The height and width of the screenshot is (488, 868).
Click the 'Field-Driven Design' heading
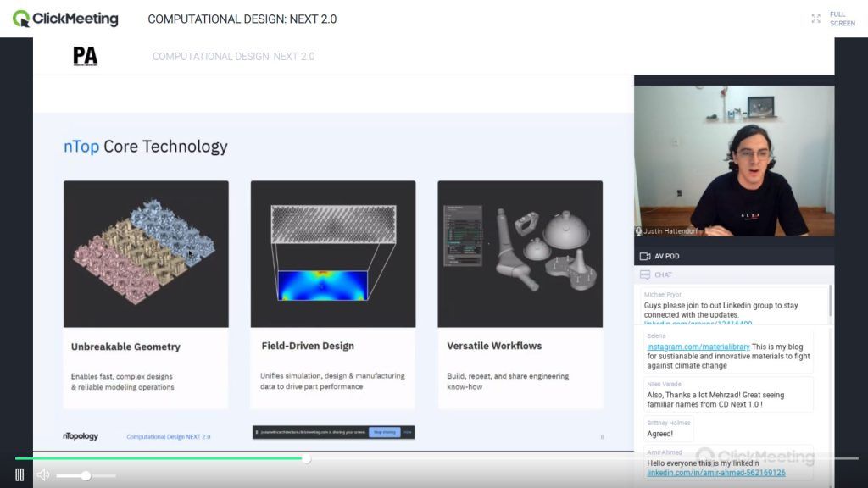click(308, 346)
